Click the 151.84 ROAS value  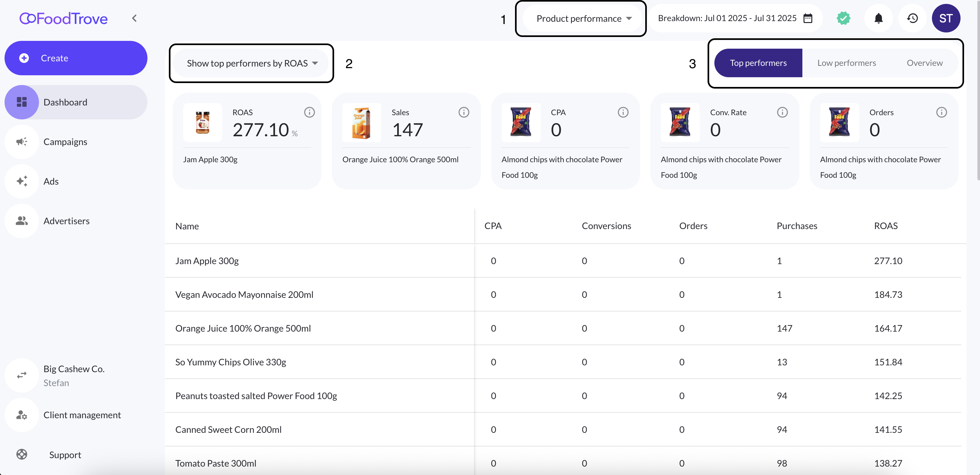tap(888, 362)
